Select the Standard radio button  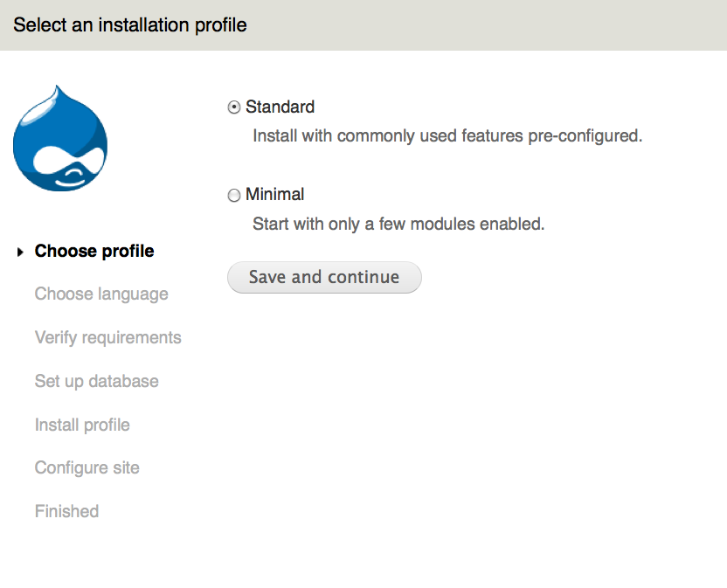pyautogui.click(x=234, y=107)
